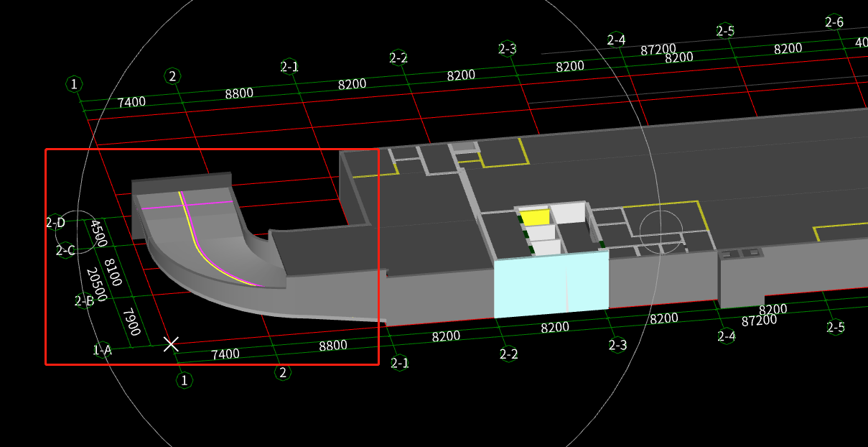Click upper-row 8800 dimension text

(239, 93)
